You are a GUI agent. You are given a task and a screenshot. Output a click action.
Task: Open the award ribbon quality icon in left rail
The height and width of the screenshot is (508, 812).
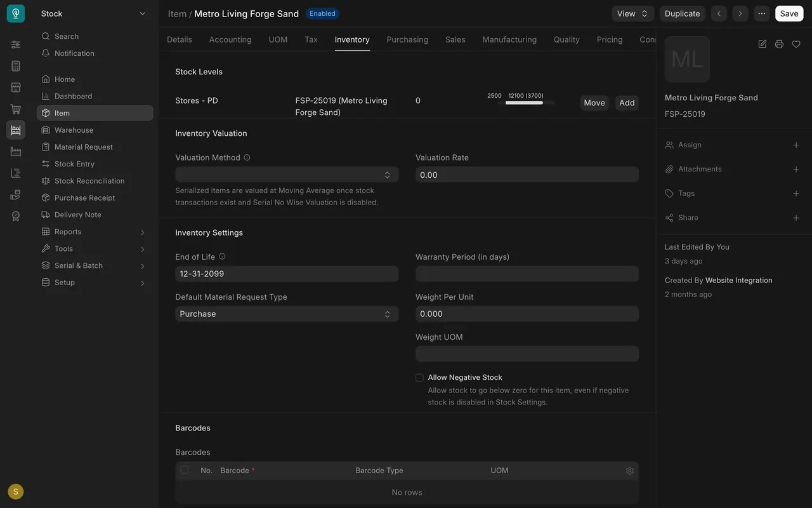tap(16, 216)
